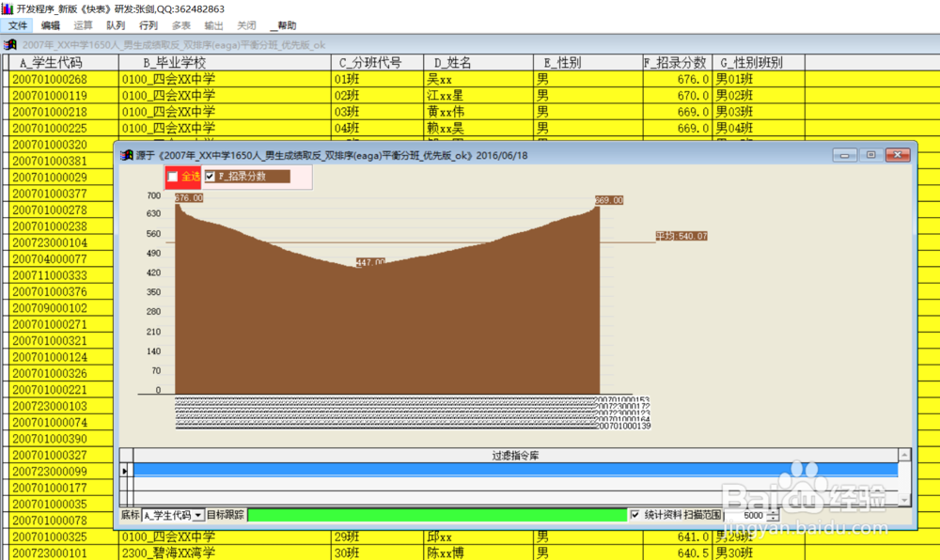This screenshot has height=560, width=940.
Task: Select name cell 赖xx昊
Action: click(x=478, y=128)
